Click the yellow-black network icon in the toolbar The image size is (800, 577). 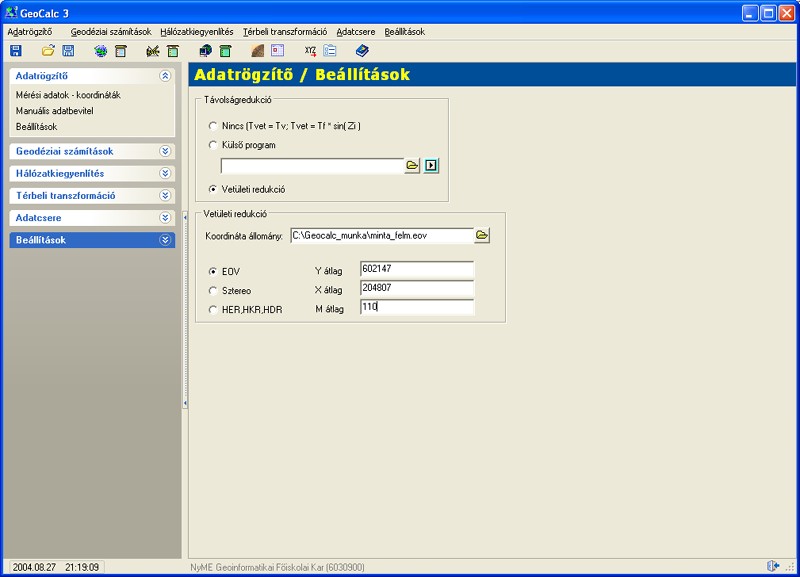pyautogui.click(x=153, y=51)
